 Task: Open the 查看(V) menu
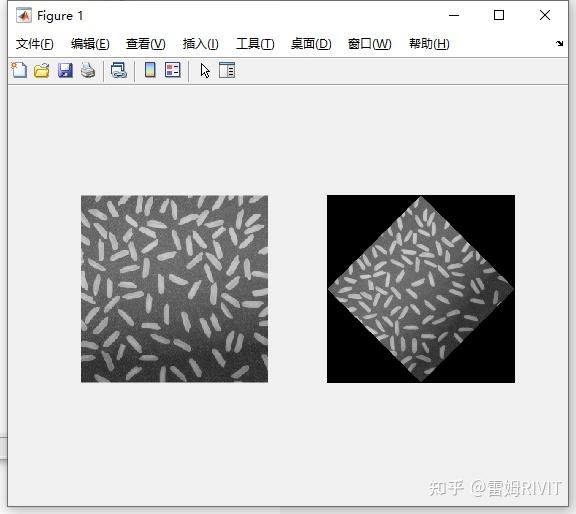[145, 44]
